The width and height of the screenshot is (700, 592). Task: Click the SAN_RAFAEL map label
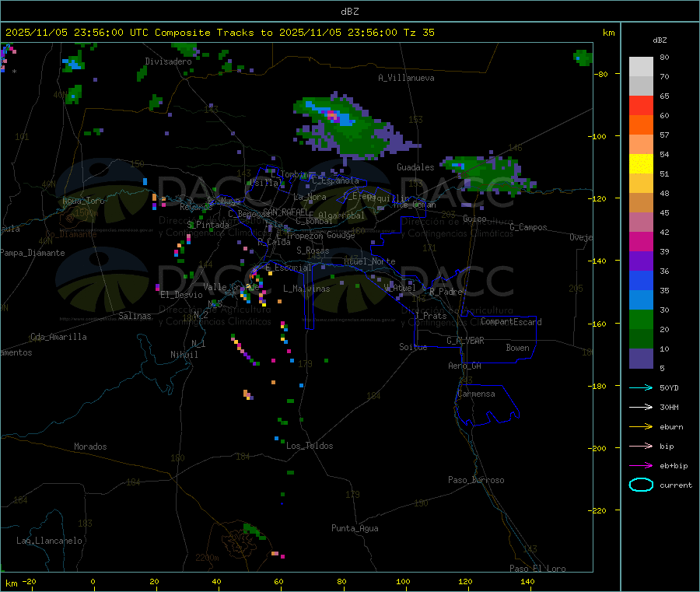285,212
